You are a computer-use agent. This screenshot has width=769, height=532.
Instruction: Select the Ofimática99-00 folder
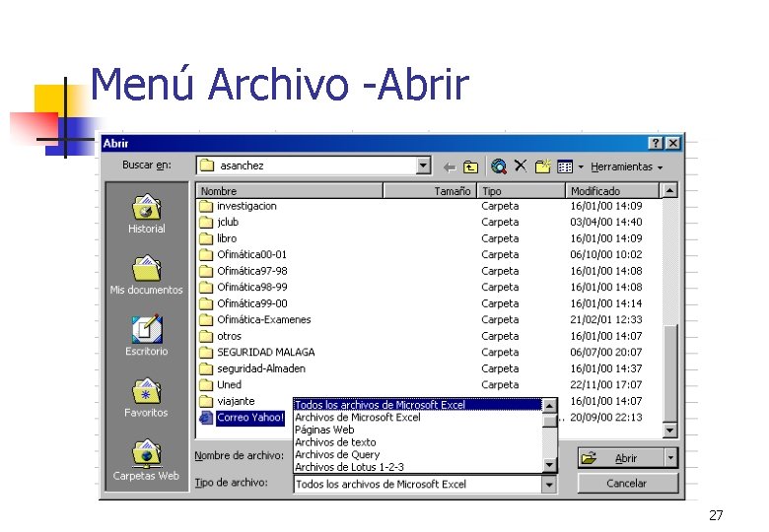point(252,303)
